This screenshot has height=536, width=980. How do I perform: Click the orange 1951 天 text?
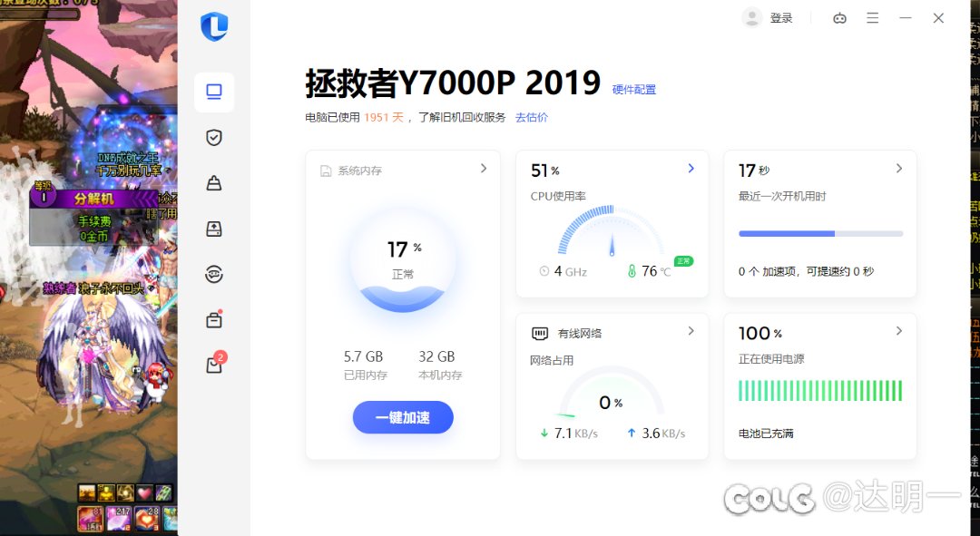[x=384, y=117]
